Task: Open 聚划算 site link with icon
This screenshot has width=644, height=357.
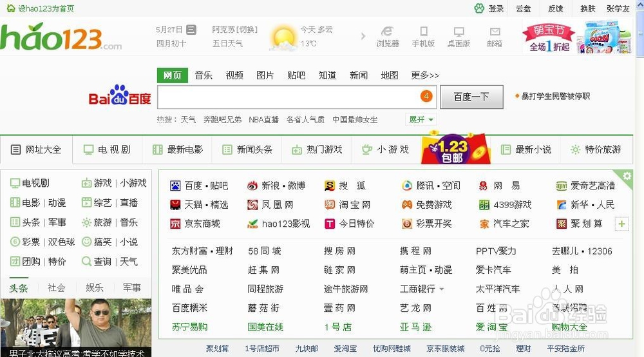Action: [579, 224]
